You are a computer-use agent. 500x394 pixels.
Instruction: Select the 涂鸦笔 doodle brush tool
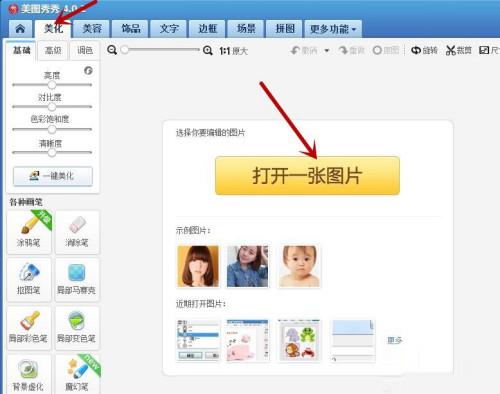pyautogui.click(x=29, y=232)
